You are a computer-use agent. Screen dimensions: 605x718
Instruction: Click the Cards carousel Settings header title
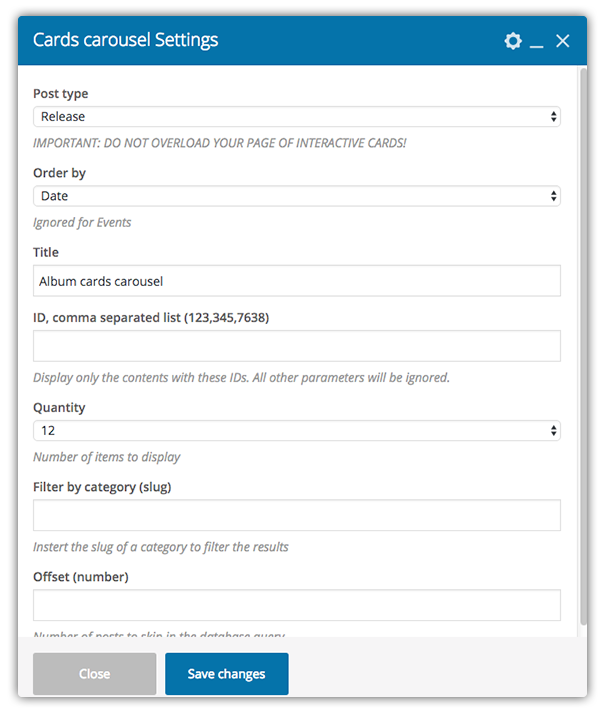coord(126,41)
